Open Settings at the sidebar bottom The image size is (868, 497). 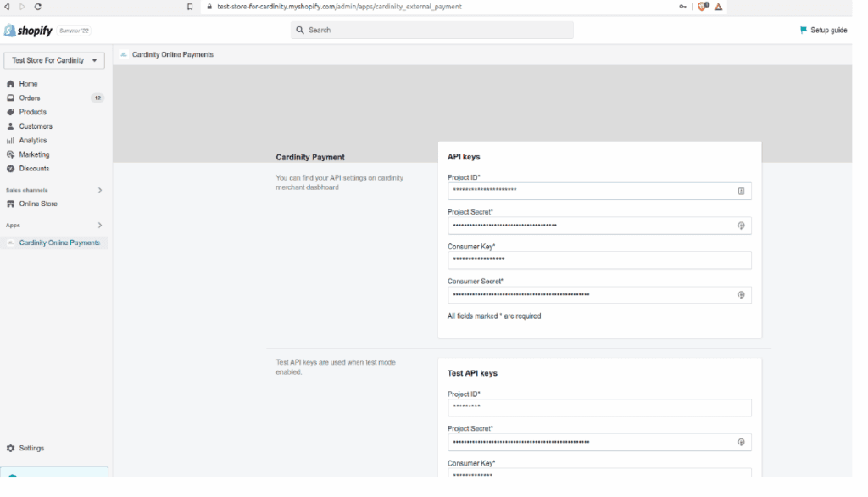pos(31,448)
